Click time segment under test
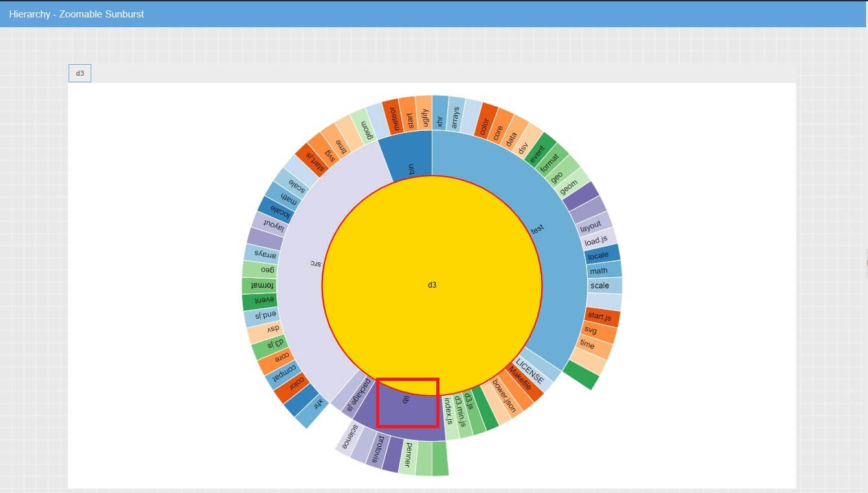The height and width of the screenshot is (493, 868). 592,347
